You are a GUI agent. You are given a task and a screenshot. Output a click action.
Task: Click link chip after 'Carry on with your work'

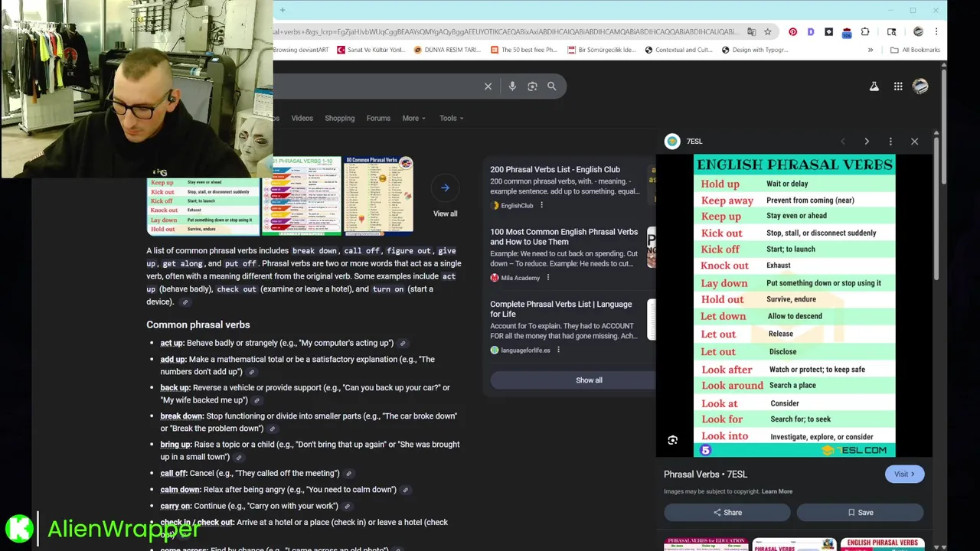coord(347,506)
